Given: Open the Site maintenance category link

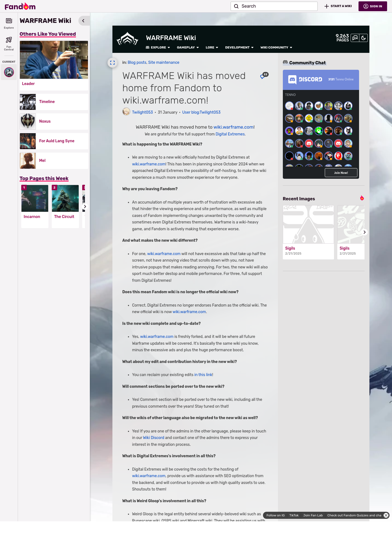Looking at the screenshot, I should 164,62.
